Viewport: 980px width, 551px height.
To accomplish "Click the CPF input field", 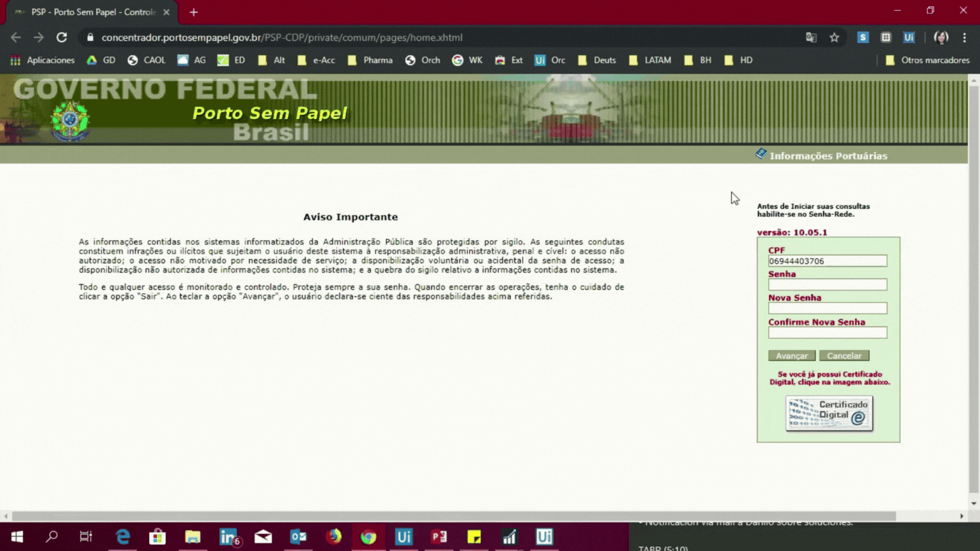I will click(x=828, y=261).
